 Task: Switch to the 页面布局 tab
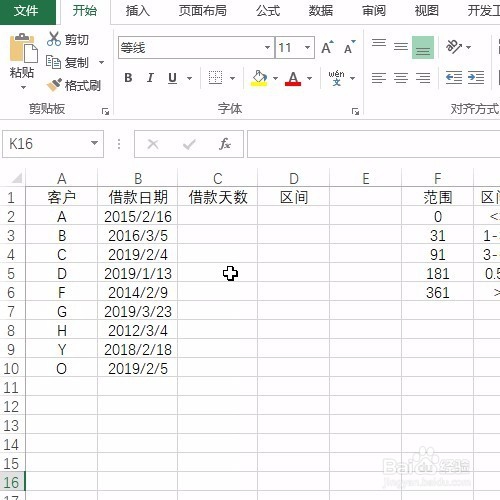(203, 11)
